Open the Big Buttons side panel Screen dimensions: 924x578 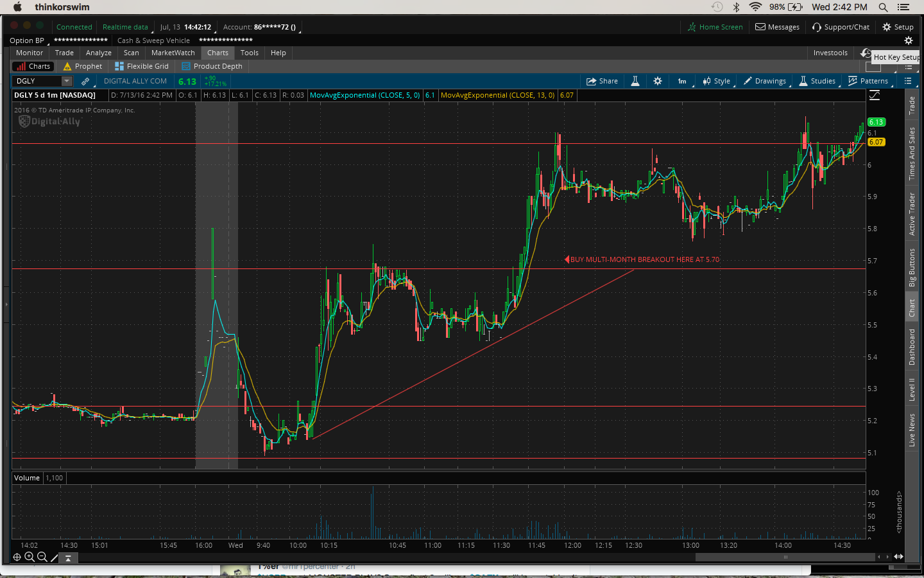coord(912,267)
